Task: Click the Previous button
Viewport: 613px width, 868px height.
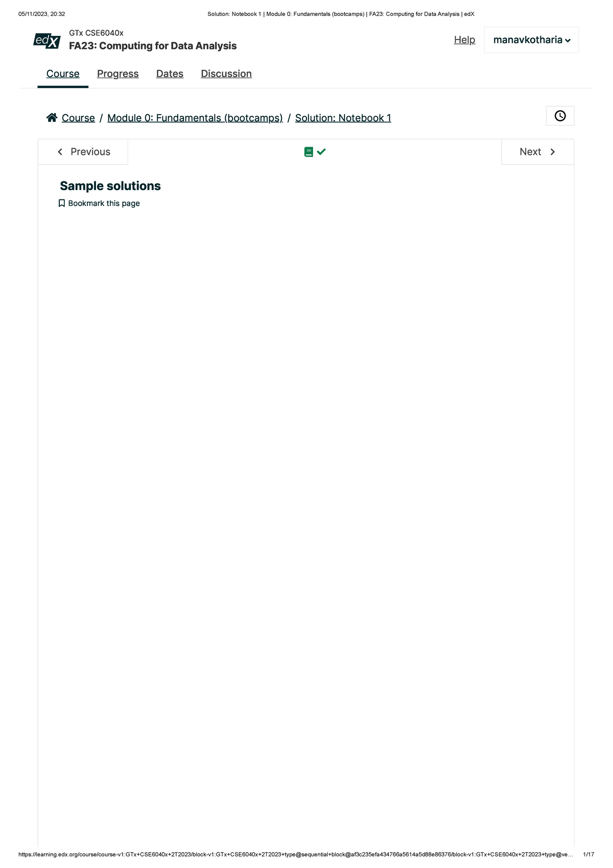Action: coord(83,152)
